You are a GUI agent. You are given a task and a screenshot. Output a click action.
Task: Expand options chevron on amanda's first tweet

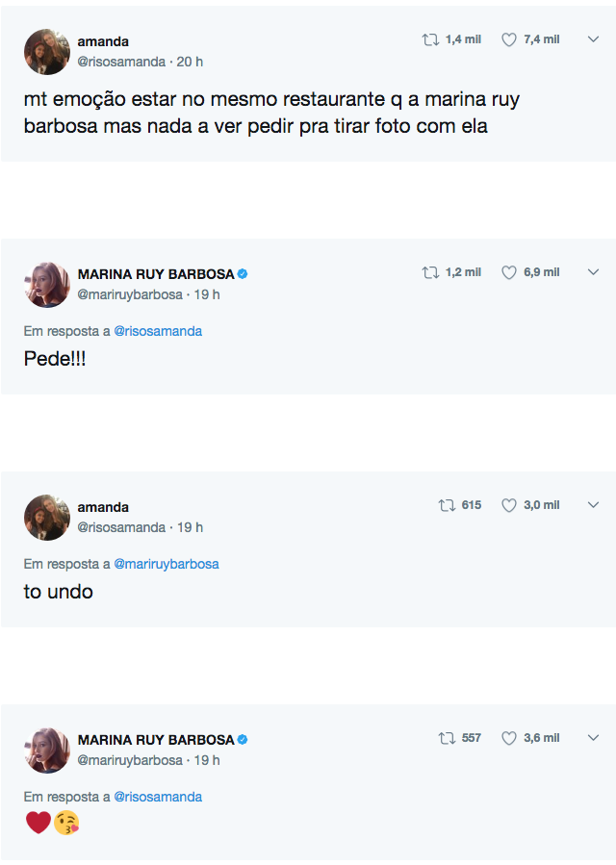593,39
